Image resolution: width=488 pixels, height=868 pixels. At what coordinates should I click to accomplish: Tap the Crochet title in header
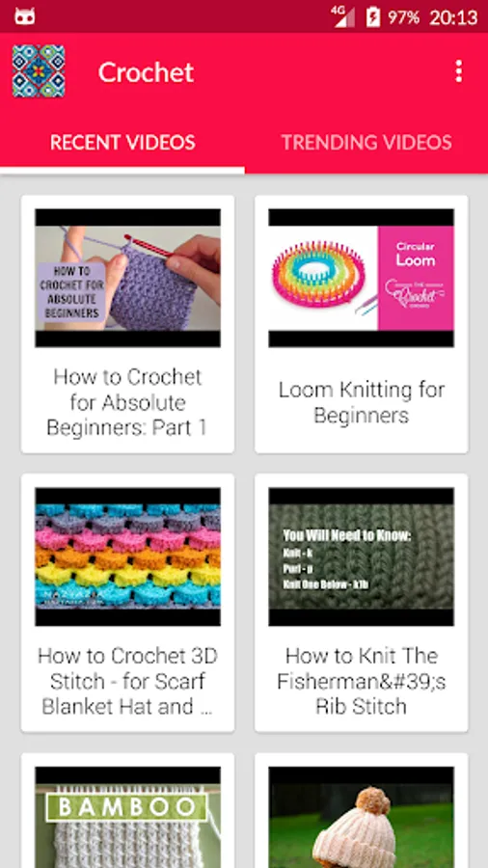146,72
